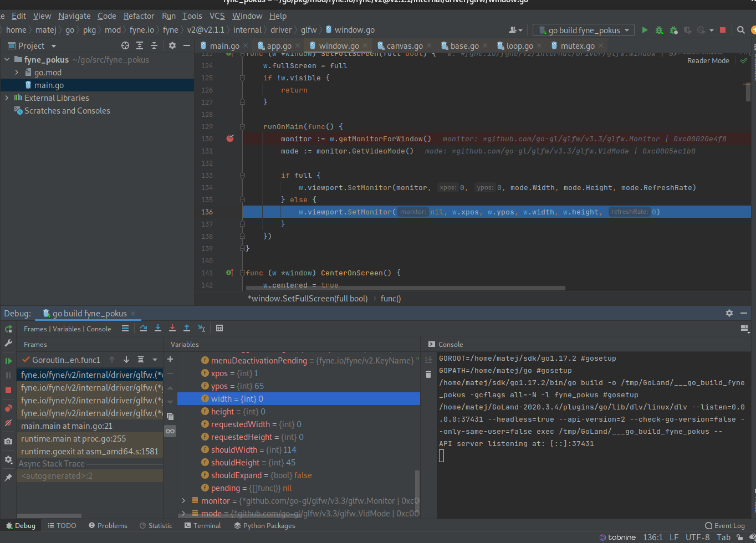Screen dimensions: 756x543
Task: Click the camera thread dump icon
Action: coord(8,442)
